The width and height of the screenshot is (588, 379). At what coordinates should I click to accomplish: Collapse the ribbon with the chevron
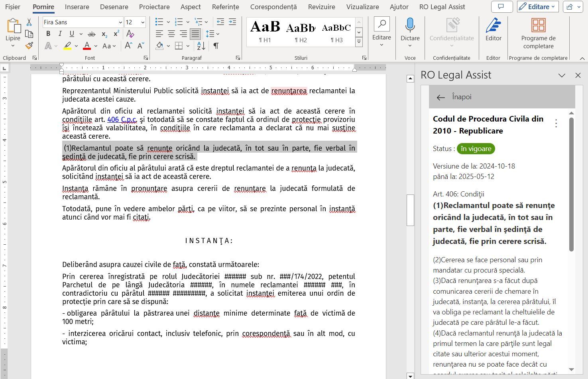click(582, 58)
